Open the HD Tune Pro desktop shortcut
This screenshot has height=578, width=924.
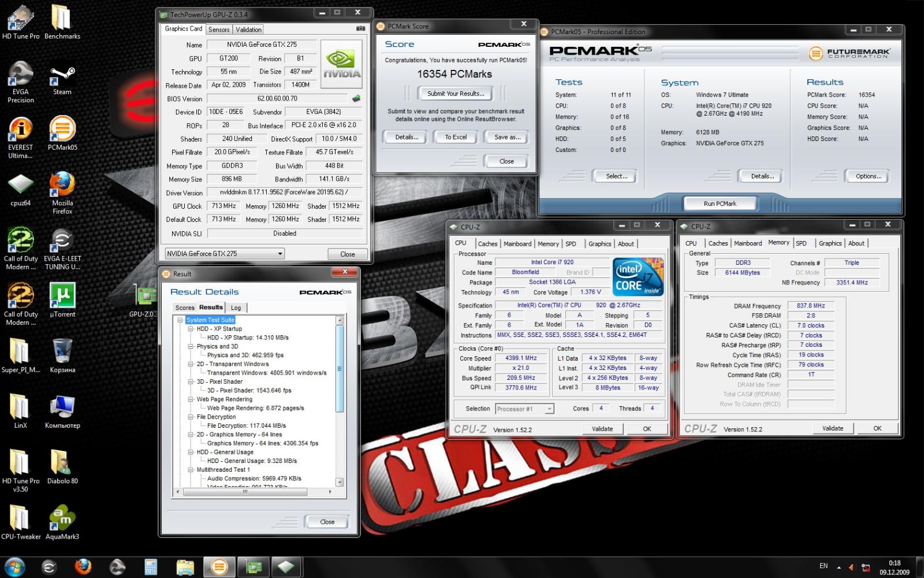pos(21,22)
